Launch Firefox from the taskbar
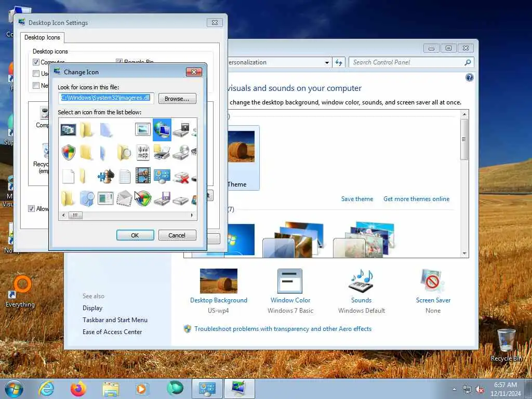 78,389
